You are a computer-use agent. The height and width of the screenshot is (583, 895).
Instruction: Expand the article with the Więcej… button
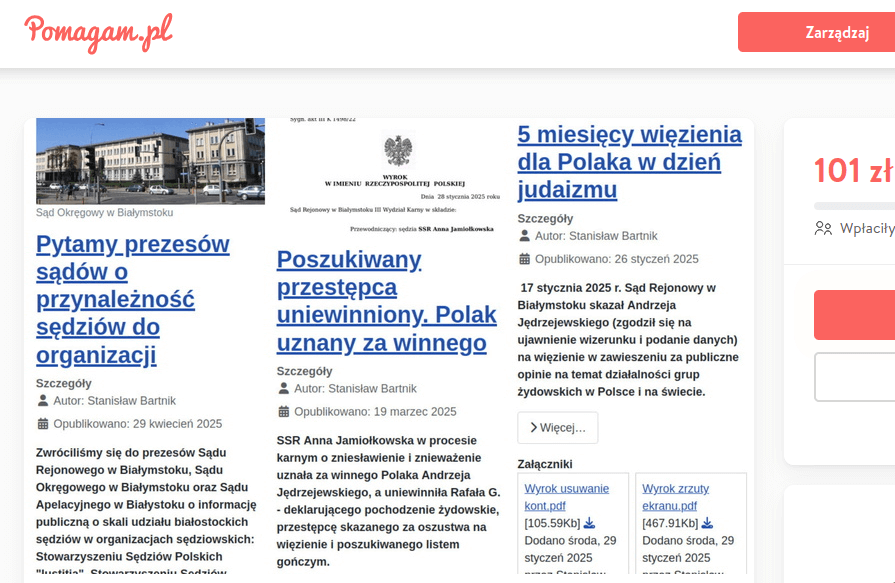pos(558,428)
